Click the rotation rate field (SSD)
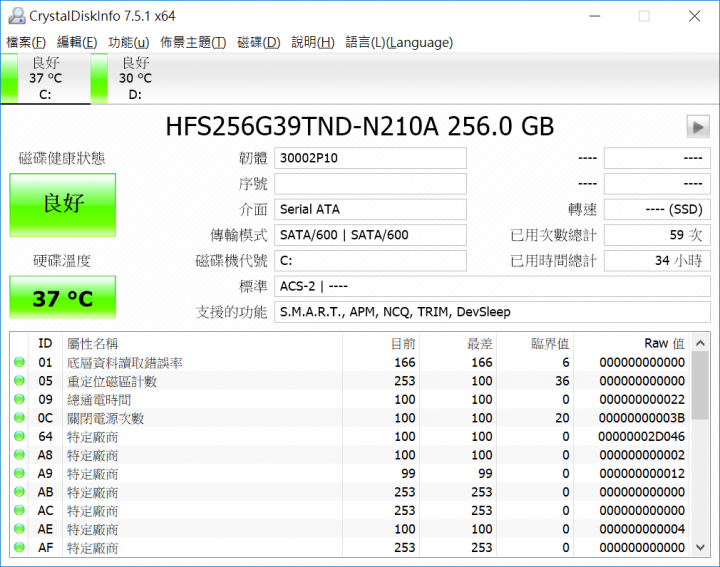 pos(657,209)
